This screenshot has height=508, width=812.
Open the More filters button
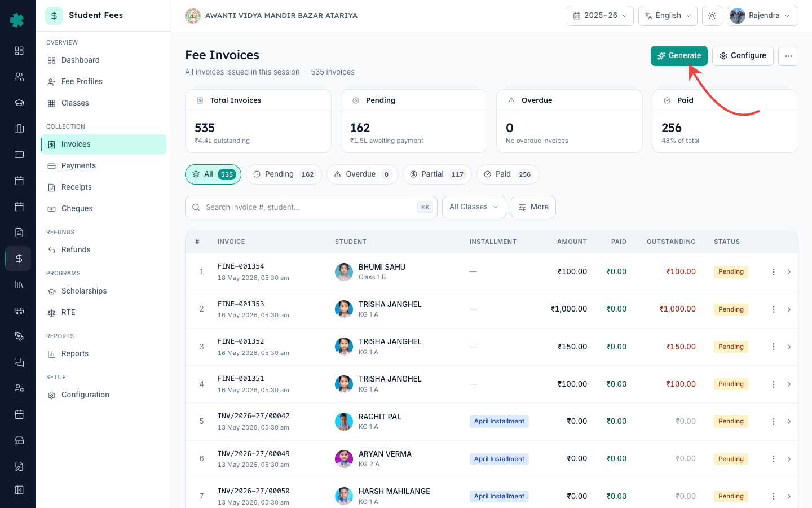click(x=533, y=207)
